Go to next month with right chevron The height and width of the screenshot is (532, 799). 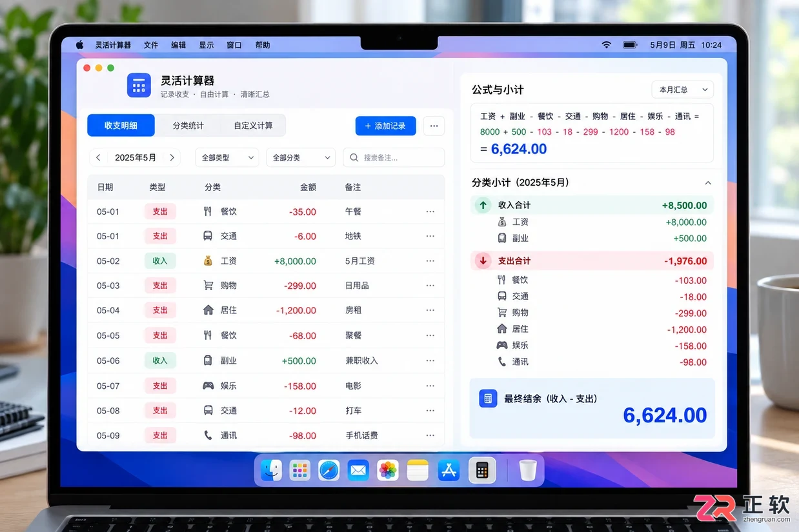(172, 157)
